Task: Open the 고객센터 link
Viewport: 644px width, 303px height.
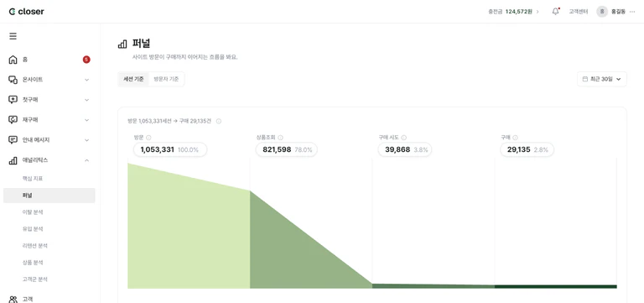Action: 578,12
